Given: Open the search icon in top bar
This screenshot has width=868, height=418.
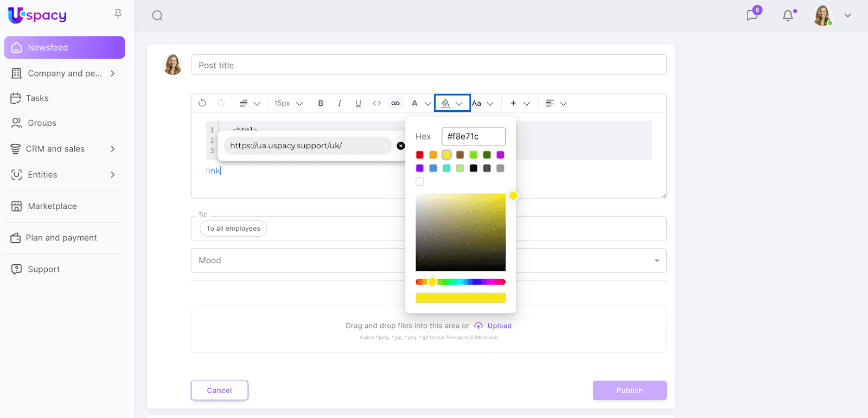Looking at the screenshot, I should [157, 16].
